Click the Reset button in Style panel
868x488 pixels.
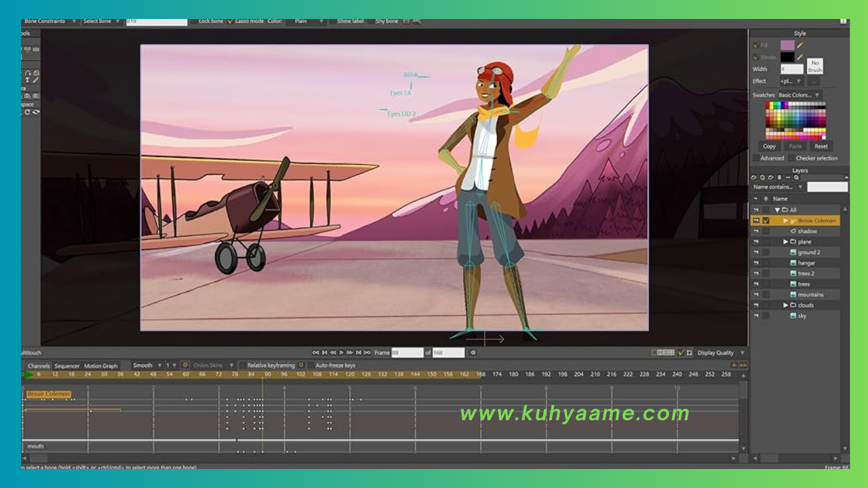coord(821,146)
